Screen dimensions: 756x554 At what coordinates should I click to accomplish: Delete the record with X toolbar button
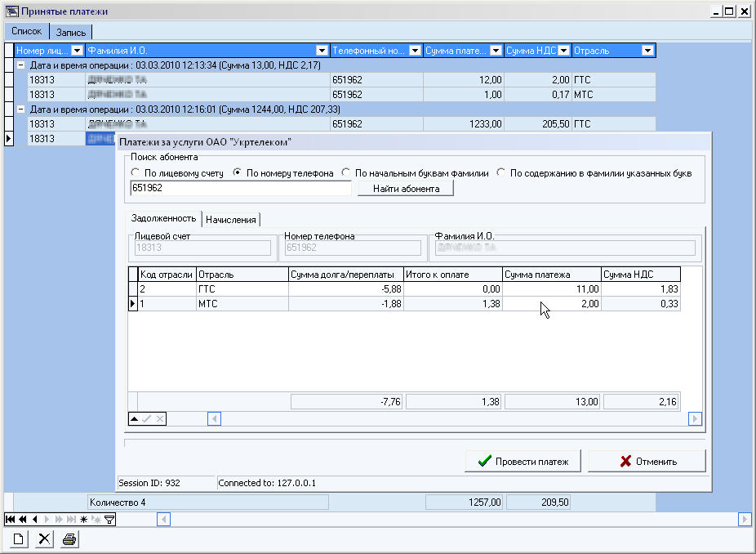[44, 539]
